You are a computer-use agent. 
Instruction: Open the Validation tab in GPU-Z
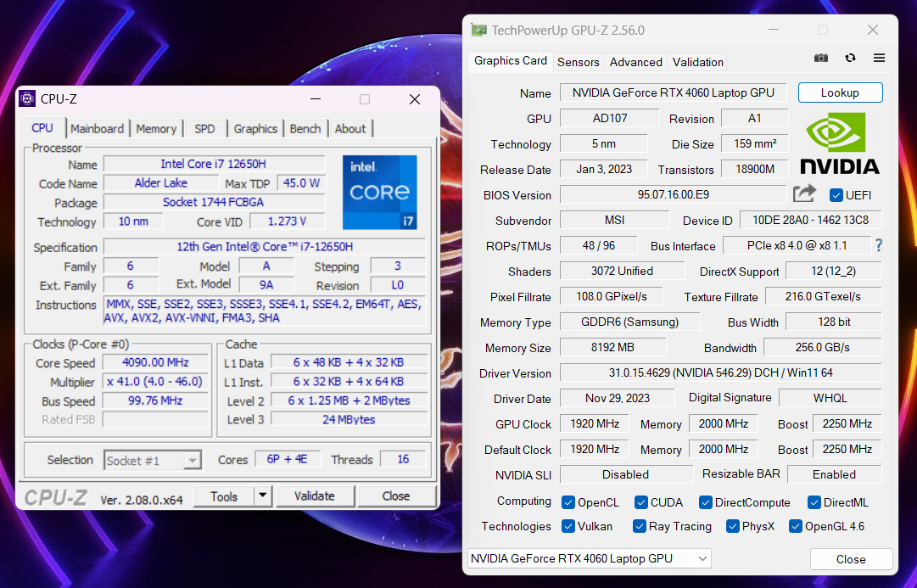697,62
